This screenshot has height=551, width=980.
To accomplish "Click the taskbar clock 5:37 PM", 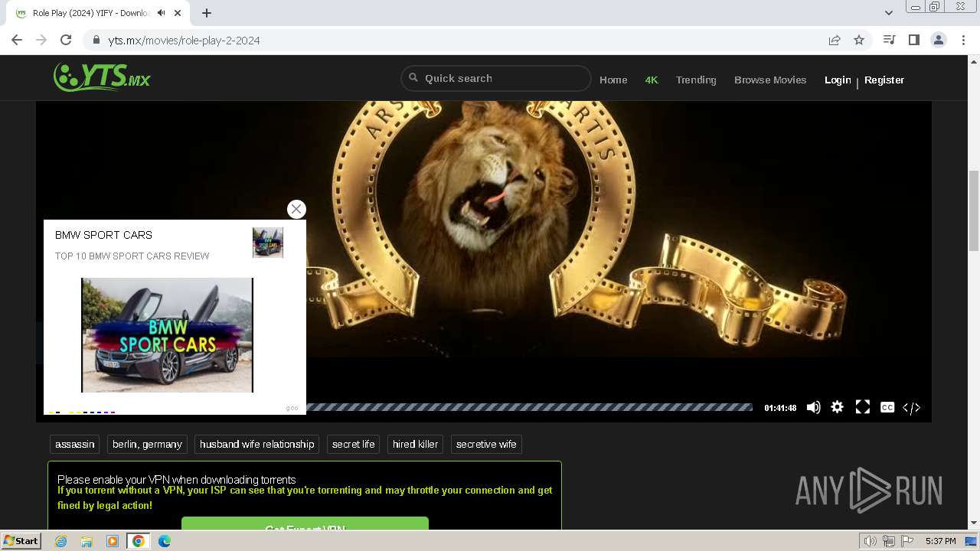I will 940,541.
